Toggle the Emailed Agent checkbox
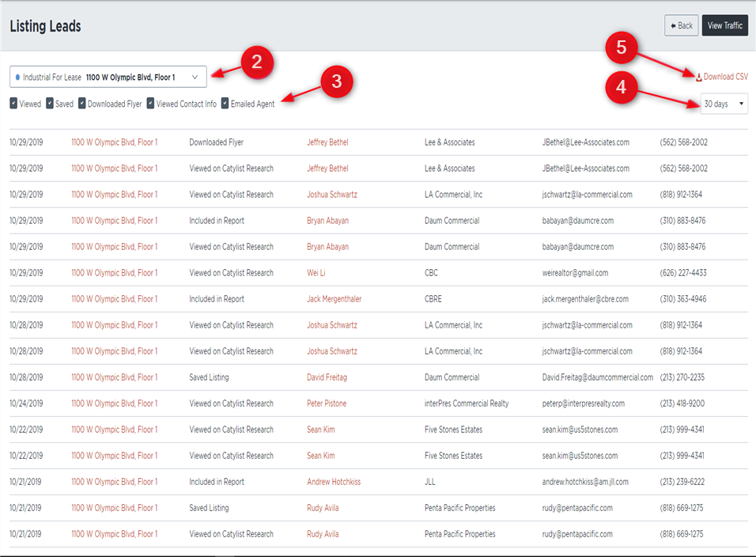The height and width of the screenshot is (557, 756). tap(225, 104)
